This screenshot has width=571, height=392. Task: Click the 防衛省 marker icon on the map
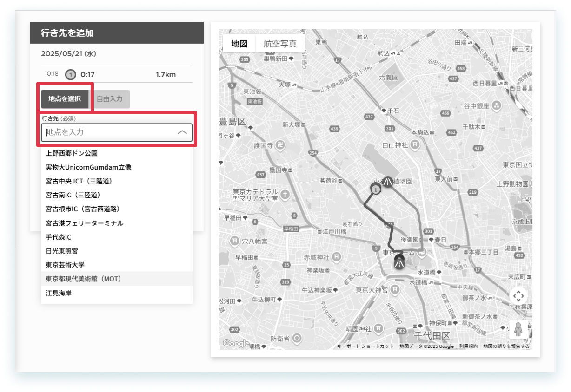coord(298,338)
